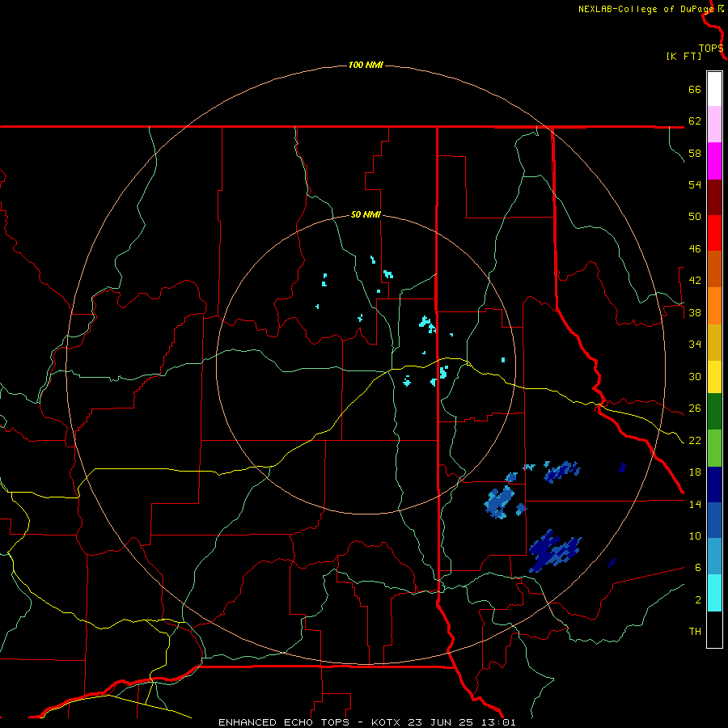Click the NEXLAB-College of DuPage header text
728x728 pixels.
(646, 9)
